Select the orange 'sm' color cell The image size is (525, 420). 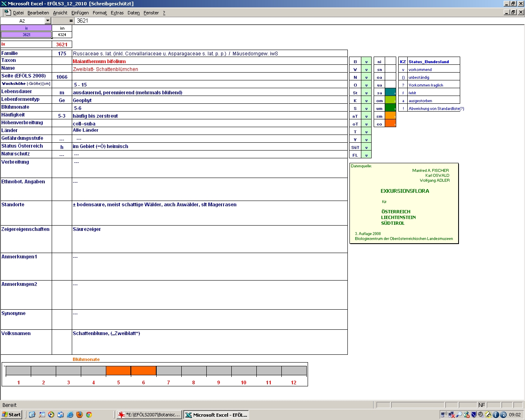[x=390, y=116]
